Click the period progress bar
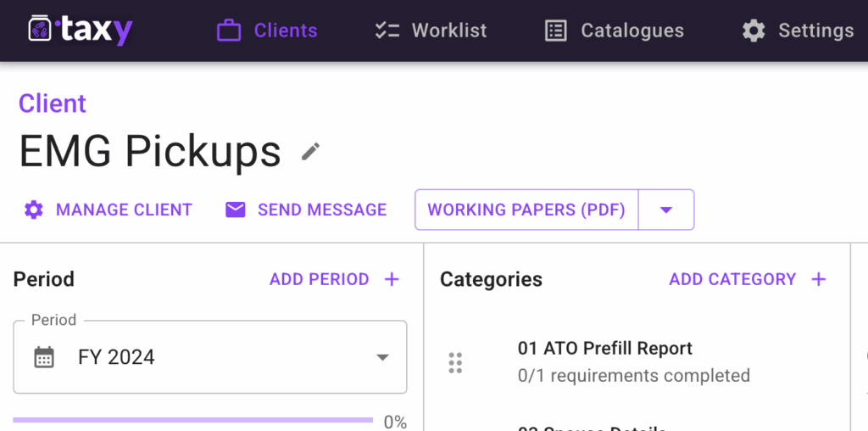The width and height of the screenshot is (868, 431). (x=193, y=420)
